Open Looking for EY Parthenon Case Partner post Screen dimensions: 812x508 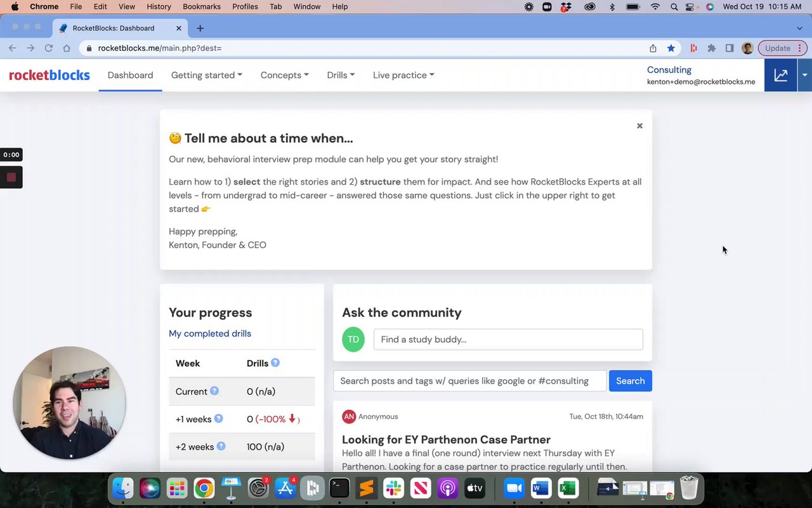pos(446,439)
